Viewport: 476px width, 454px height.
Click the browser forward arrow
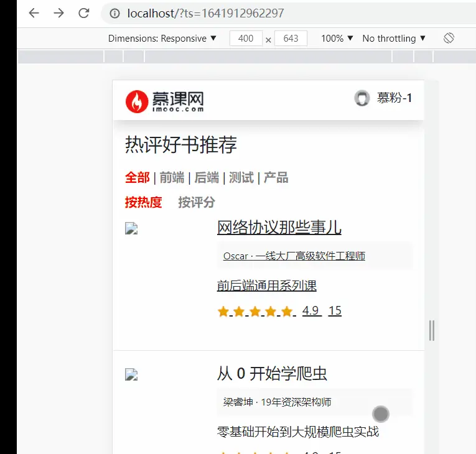tap(58, 13)
